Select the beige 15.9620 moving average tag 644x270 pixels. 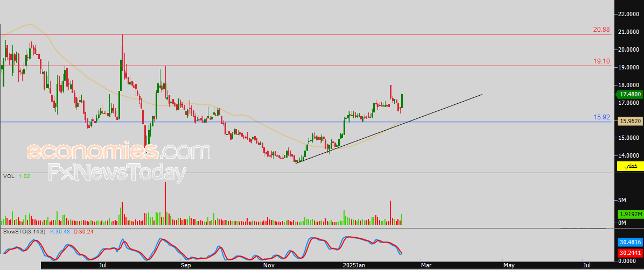pos(629,121)
